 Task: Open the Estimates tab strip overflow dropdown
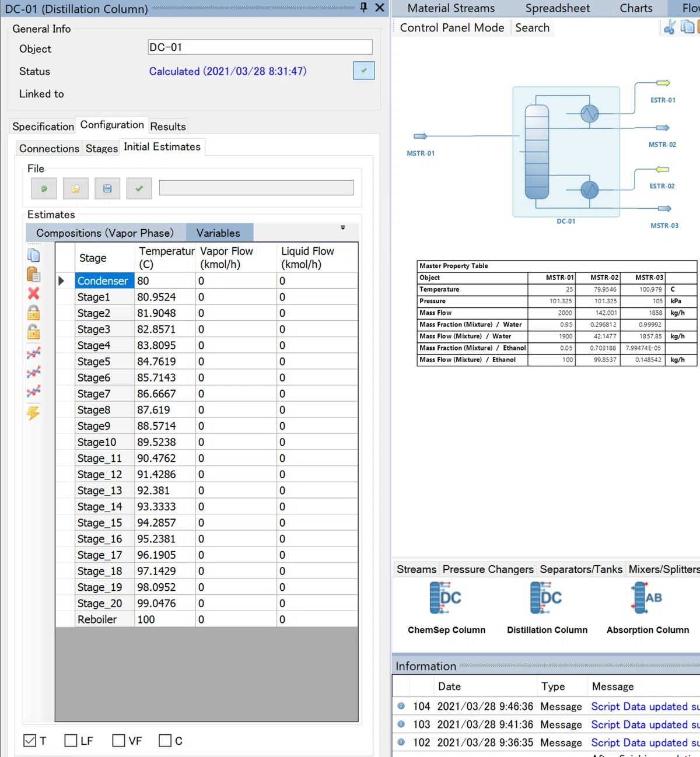pos(343,227)
